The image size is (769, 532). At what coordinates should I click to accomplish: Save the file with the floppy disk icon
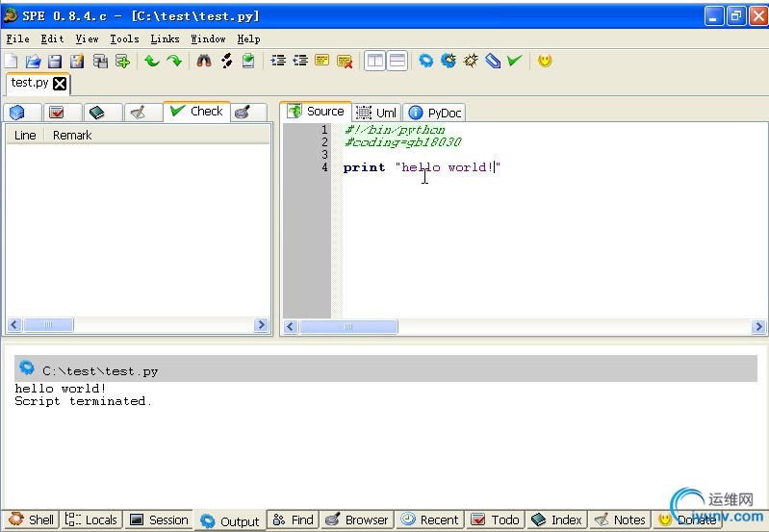tap(55, 61)
